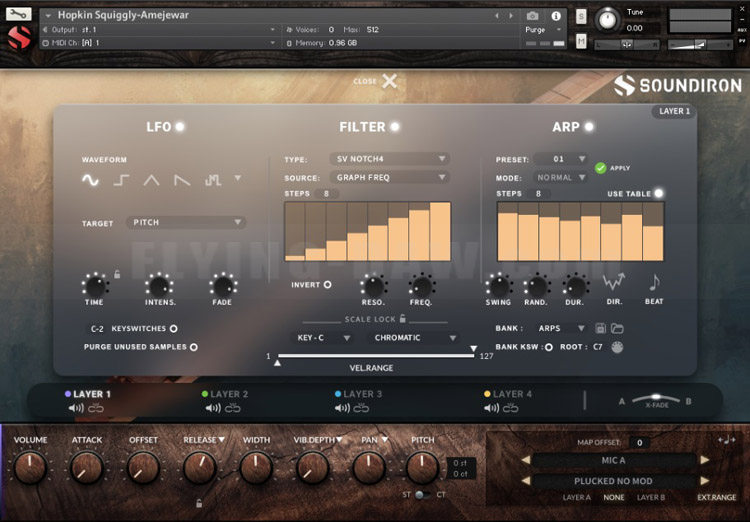Mute Layer 1 with speaker icon

(76, 408)
